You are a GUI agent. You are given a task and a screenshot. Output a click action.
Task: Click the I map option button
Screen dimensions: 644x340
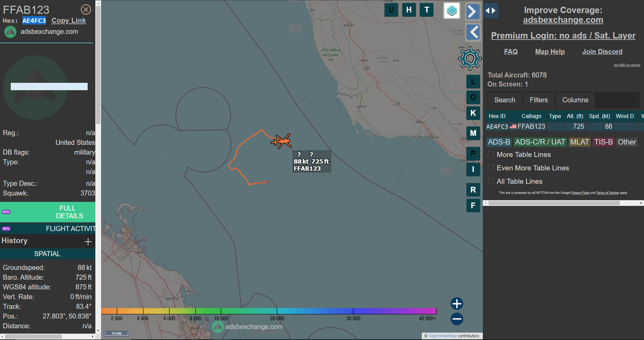click(473, 169)
